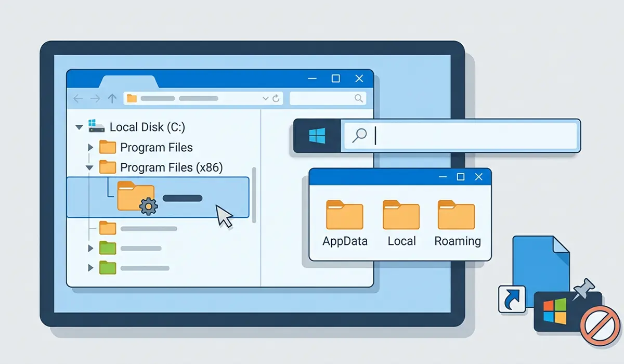Viewport: 624px width, 364px height.
Task: Minimize the main explorer window
Action: pyautogui.click(x=312, y=79)
